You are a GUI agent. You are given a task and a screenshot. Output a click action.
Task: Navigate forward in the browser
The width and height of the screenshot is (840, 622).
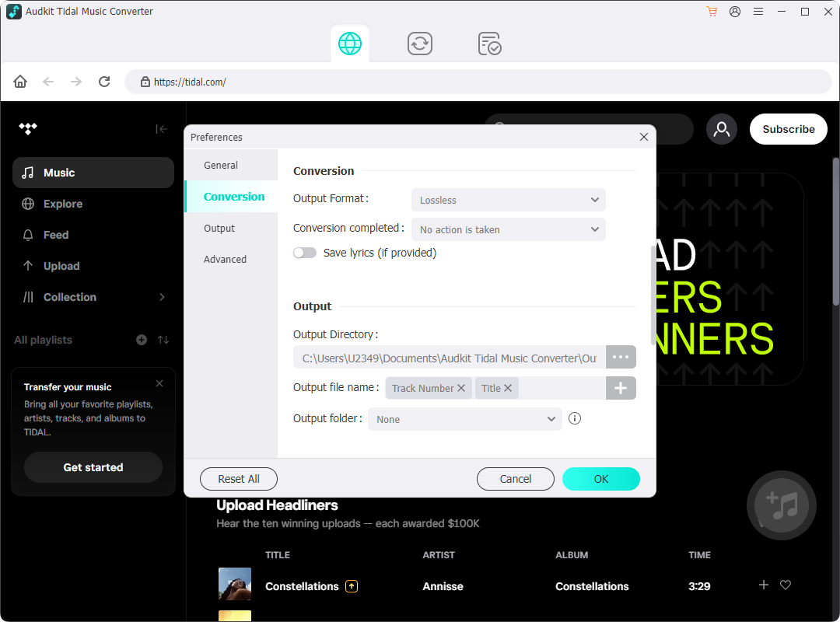[x=76, y=82]
